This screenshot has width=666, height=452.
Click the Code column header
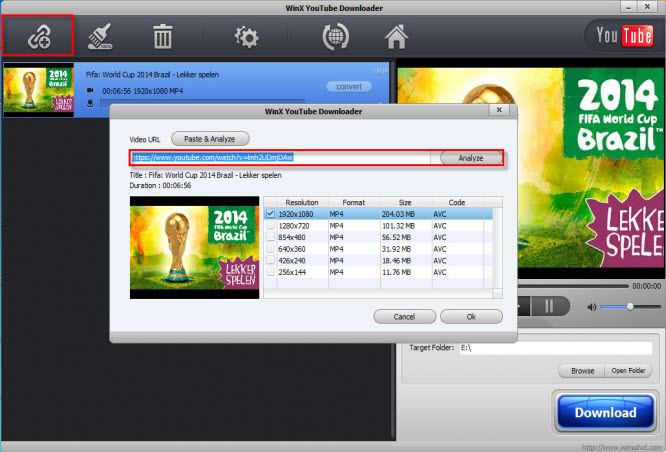[457, 202]
